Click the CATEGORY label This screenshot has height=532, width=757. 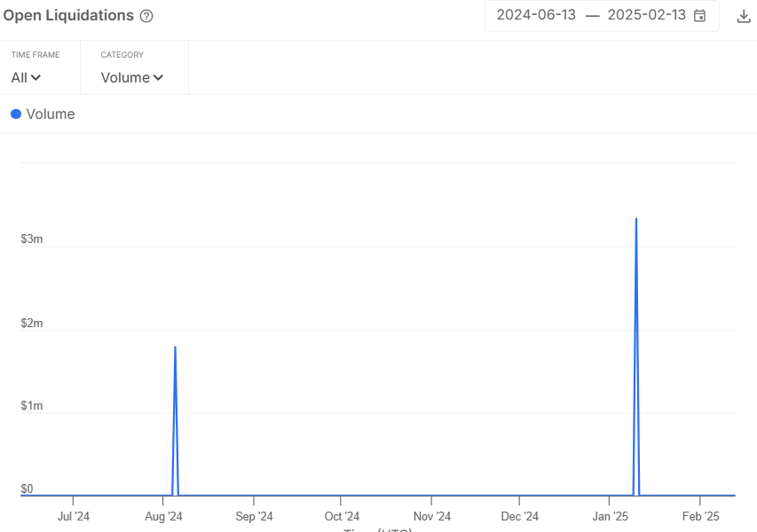[x=122, y=55]
